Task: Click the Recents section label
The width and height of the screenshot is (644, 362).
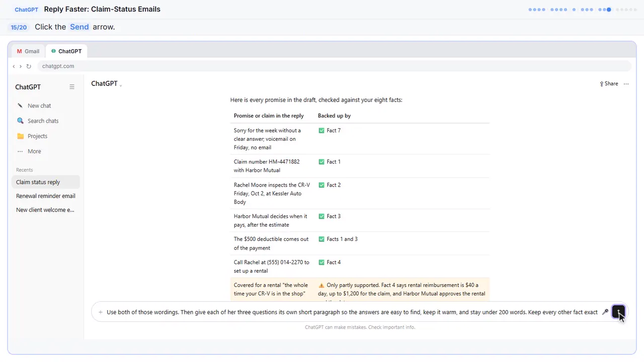Action: (x=24, y=170)
